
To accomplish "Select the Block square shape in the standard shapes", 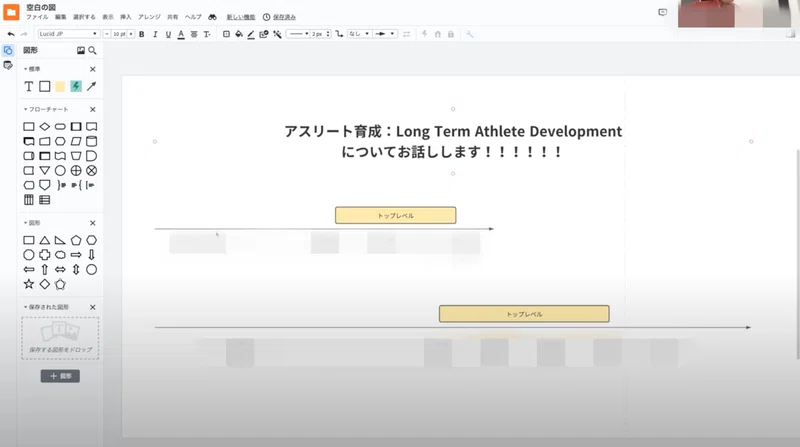I will pos(45,86).
